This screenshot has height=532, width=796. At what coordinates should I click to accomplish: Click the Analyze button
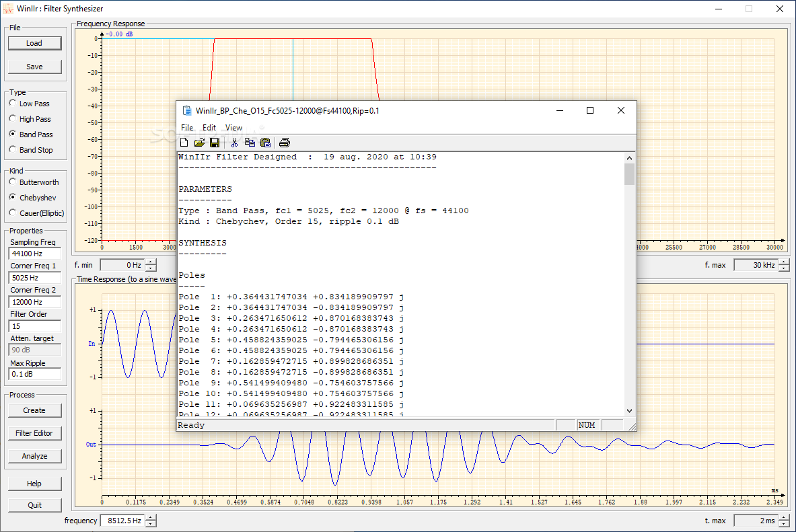[x=34, y=456]
